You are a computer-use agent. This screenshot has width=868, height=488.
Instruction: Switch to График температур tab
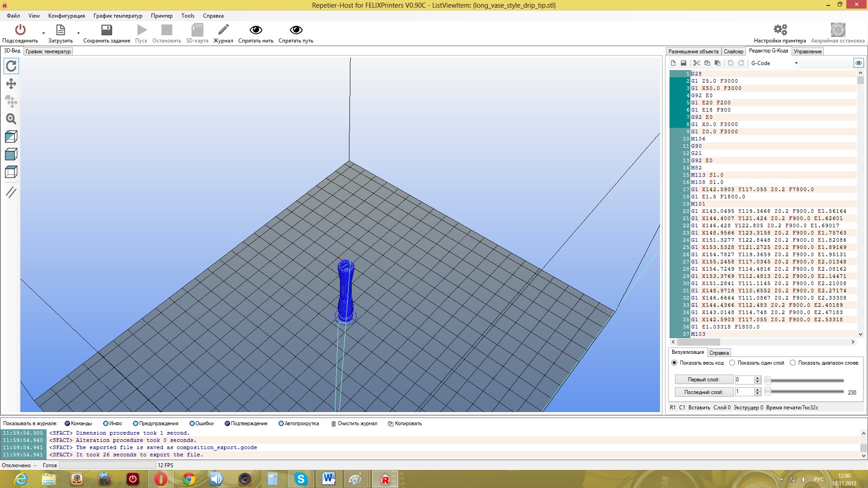(x=48, y=52)
